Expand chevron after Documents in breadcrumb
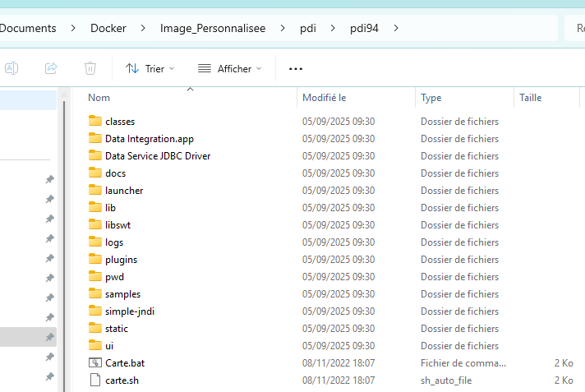Image resolution: width=585 pixels, height=392 pixels. (x=73, y=29)
